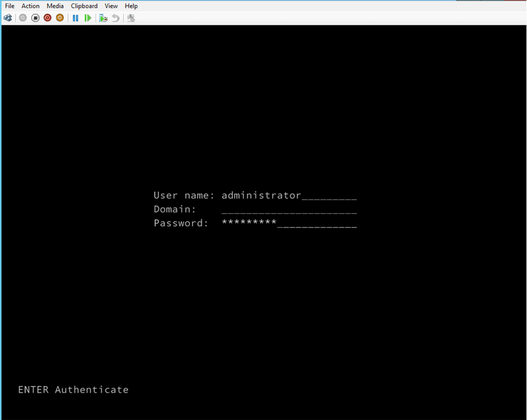Open the Help menu

[x=131, y=6]
